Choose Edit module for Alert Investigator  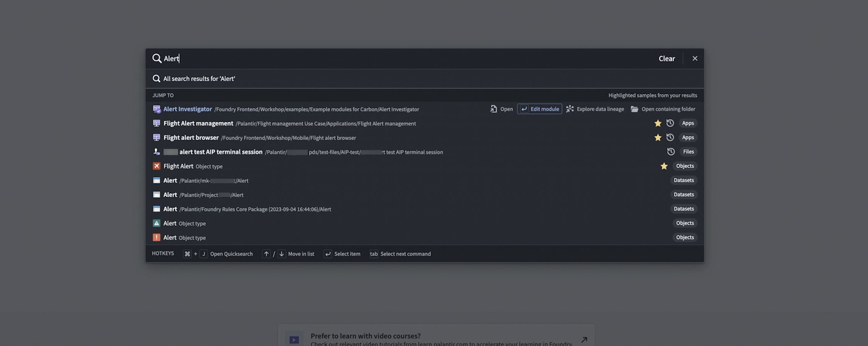[539, 109]
